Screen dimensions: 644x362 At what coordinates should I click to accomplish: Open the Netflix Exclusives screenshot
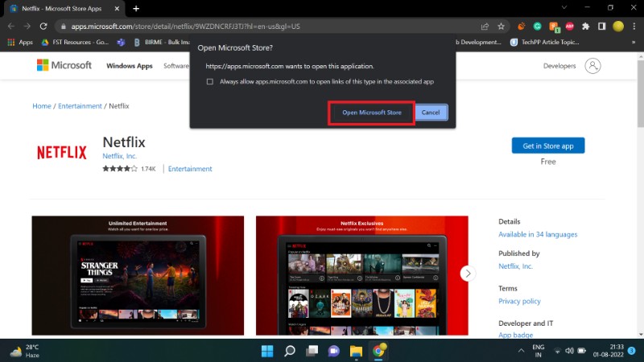tap(361, 275)
